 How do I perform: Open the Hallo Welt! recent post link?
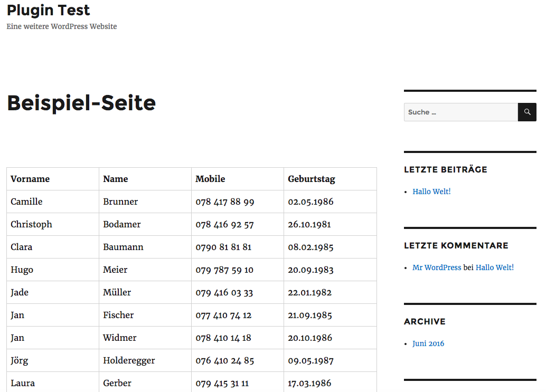pos(431,192)
